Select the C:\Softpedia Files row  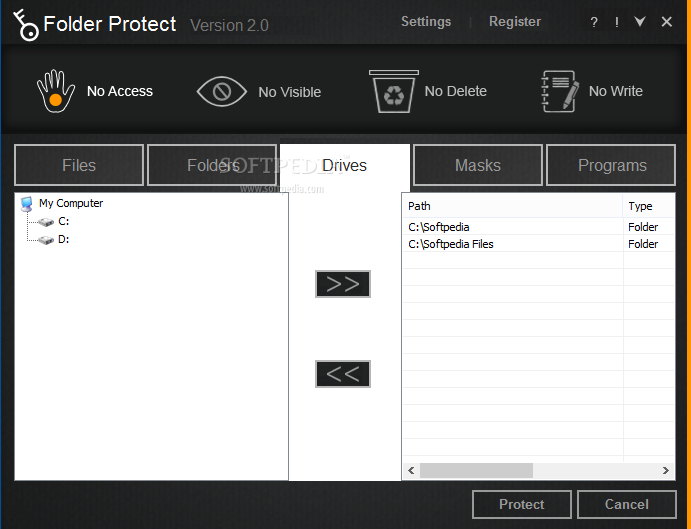[538, 244]
